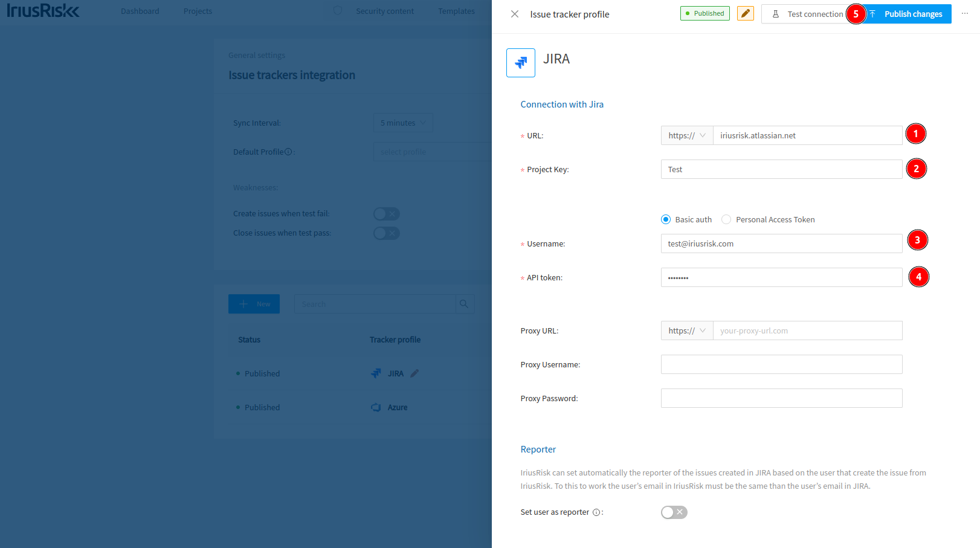Click the info icon next to Default Profile
Image resolution: width=980 pixels, height=548 pixels.
coord(288,152)
